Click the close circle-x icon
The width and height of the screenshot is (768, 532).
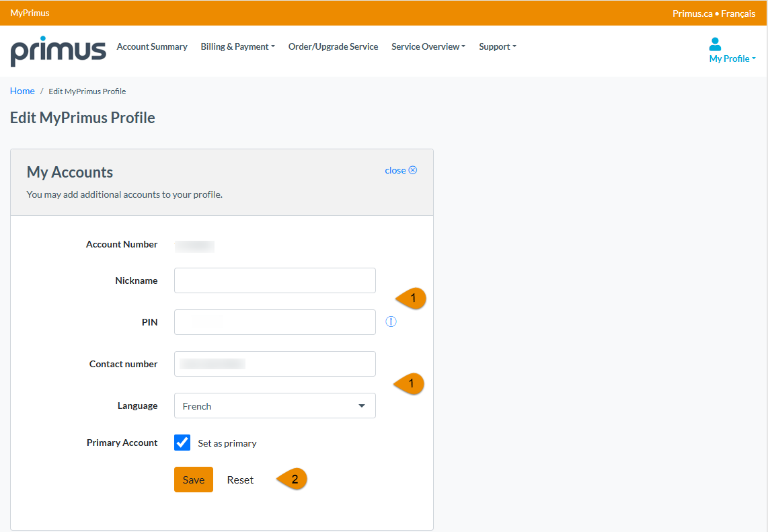413,170
